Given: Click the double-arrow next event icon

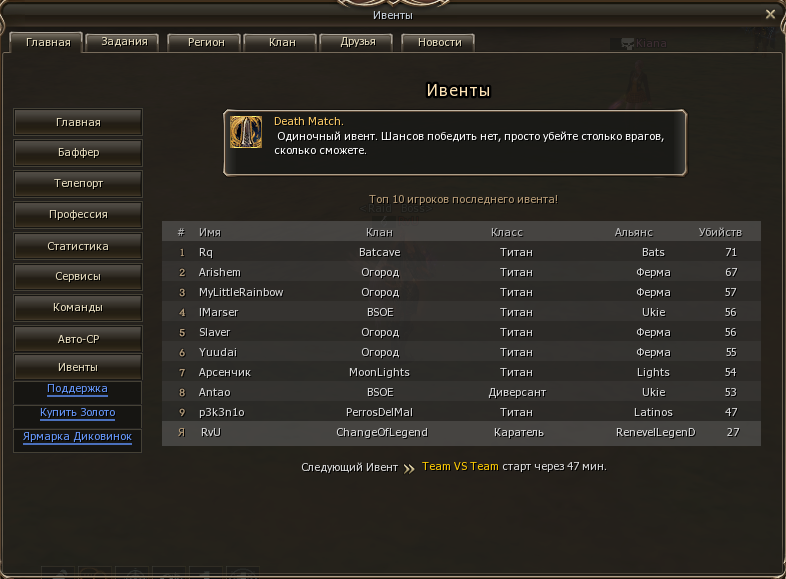Looking at the screenshot, I should 409,469.
